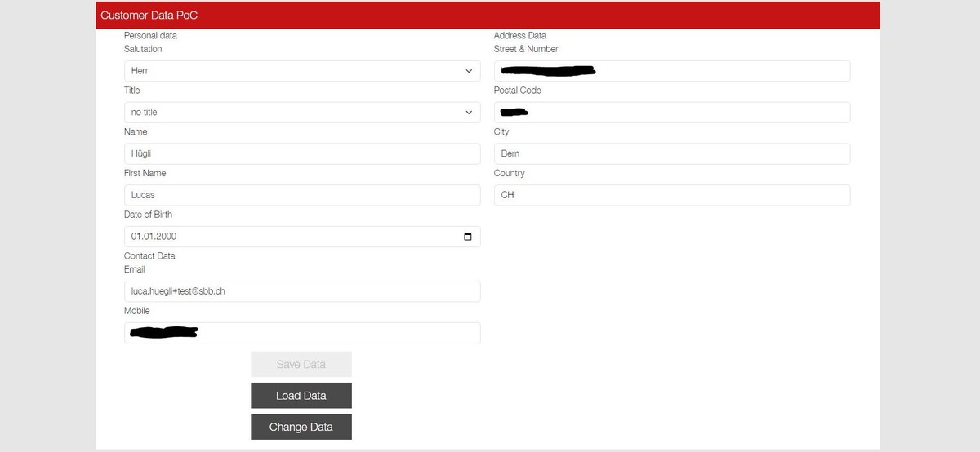Open the calendar picker in Date of Birth
The image size is (980, 452).
467,237
